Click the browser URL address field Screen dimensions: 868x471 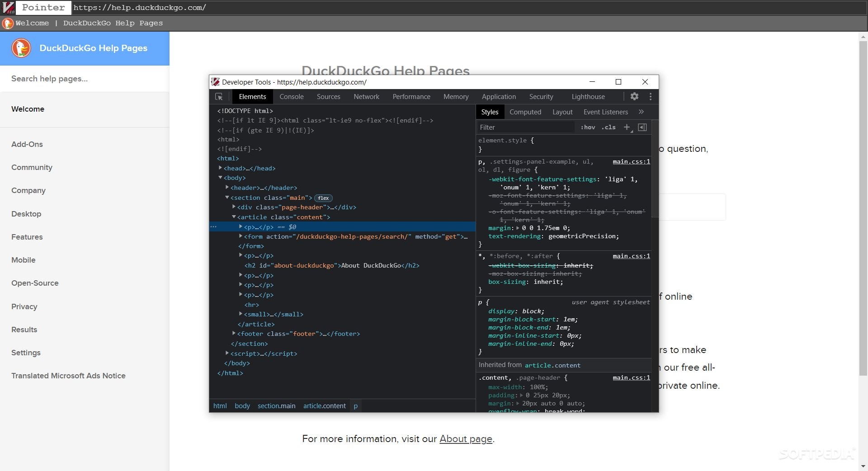[x=469, y=7]
